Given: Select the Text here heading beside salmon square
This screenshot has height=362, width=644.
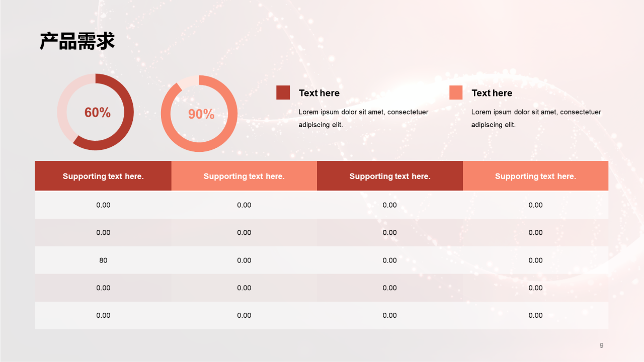Looking at the screenshot, I should (x=492, y=93).
